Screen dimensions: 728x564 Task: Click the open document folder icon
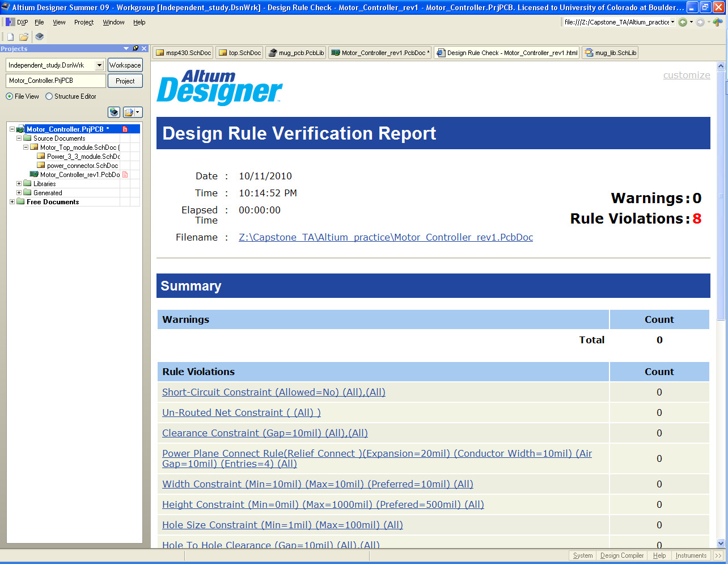point(24,37)
